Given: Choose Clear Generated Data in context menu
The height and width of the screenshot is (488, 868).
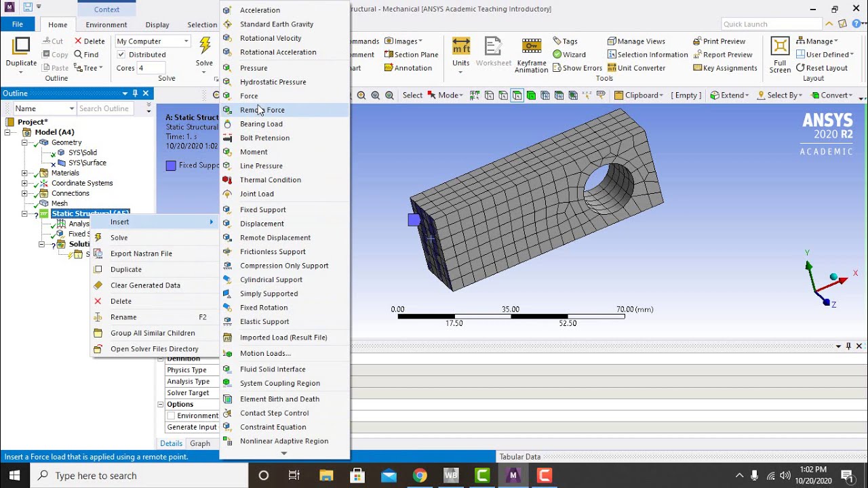Looking at the screenshot, I should pyautogui.click(x=155, y=285).
